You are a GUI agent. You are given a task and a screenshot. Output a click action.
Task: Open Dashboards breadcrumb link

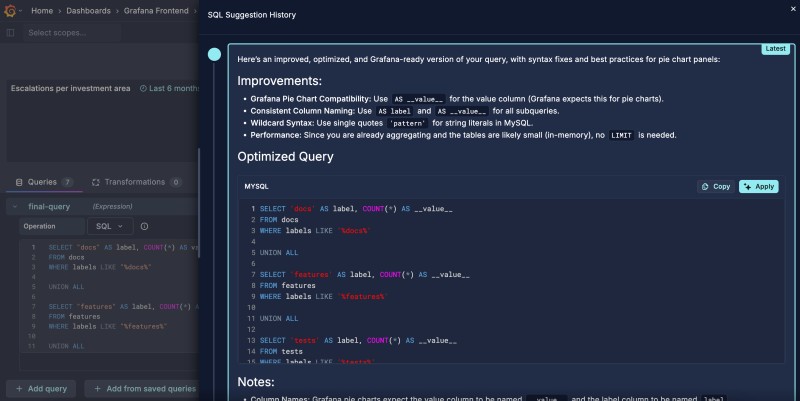tap(88, 10)
